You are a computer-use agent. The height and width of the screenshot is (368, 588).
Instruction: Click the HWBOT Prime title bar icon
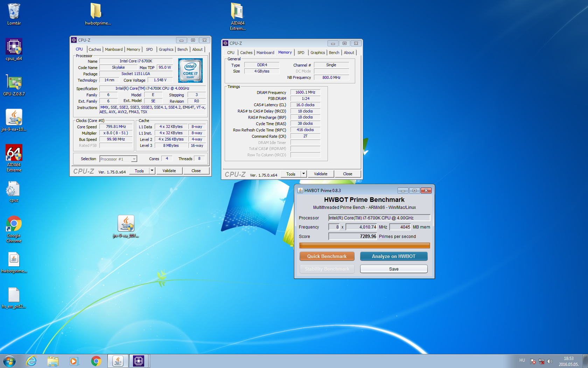point(300,190)
